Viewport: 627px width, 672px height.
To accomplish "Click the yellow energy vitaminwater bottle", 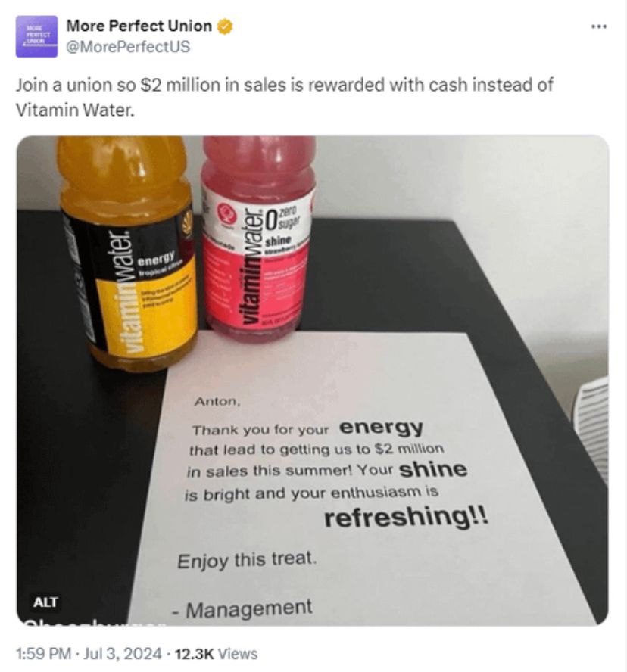I will [129, 253].
